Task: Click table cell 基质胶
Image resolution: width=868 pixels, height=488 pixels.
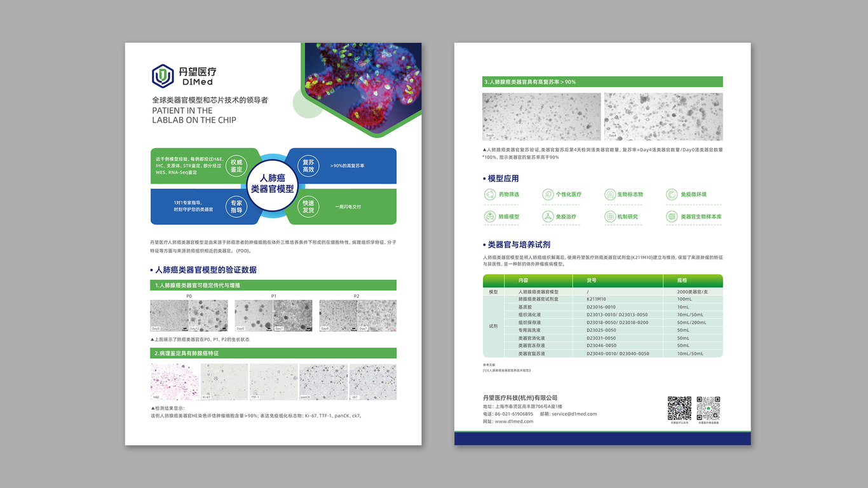Action: point(525,307)
